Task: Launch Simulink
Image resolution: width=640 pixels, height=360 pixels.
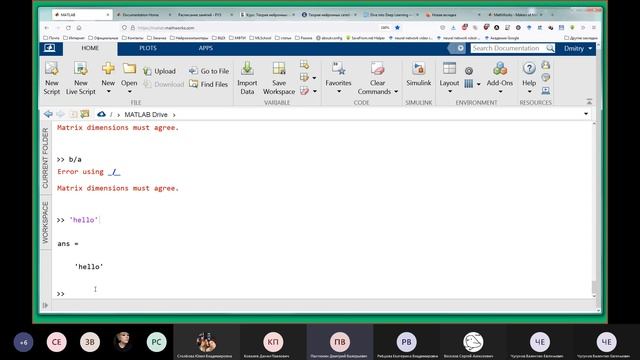Action: point(418,74)
